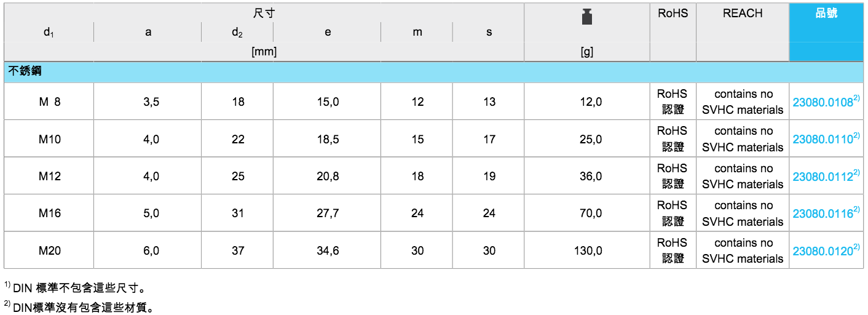Viewport: 868px width, 315px height.
Task: Click the 品號 column header
Action: click(826, 13)
